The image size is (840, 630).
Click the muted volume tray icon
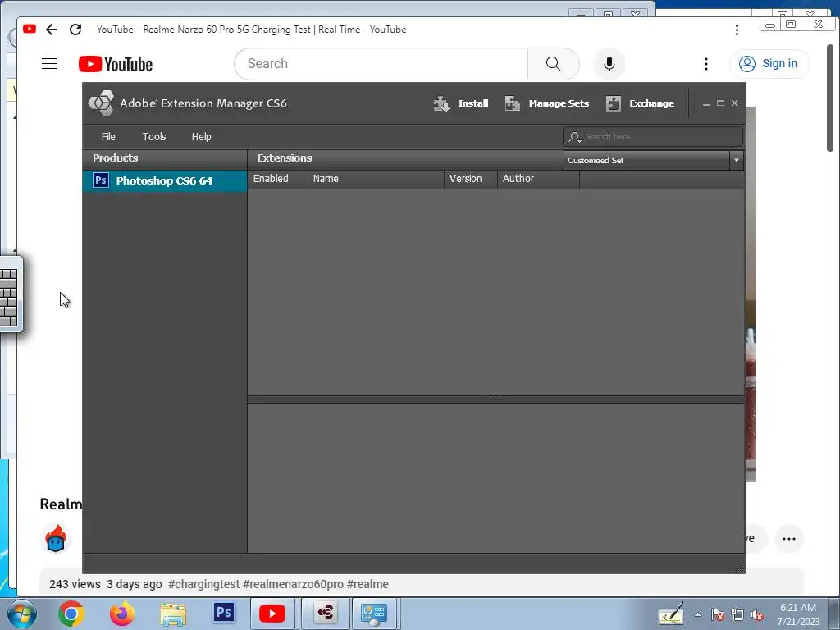pos(757,615)
